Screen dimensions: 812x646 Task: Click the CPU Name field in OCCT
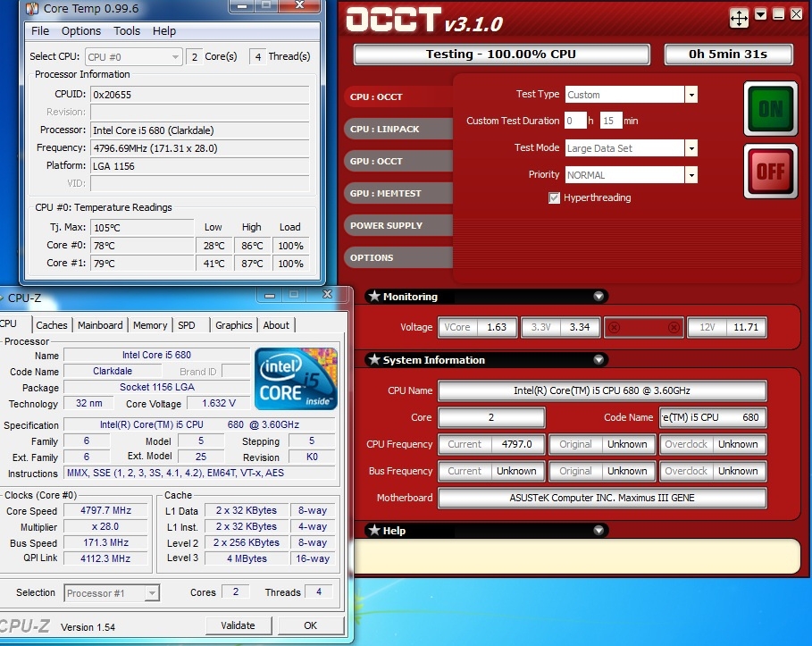[602, 390]
